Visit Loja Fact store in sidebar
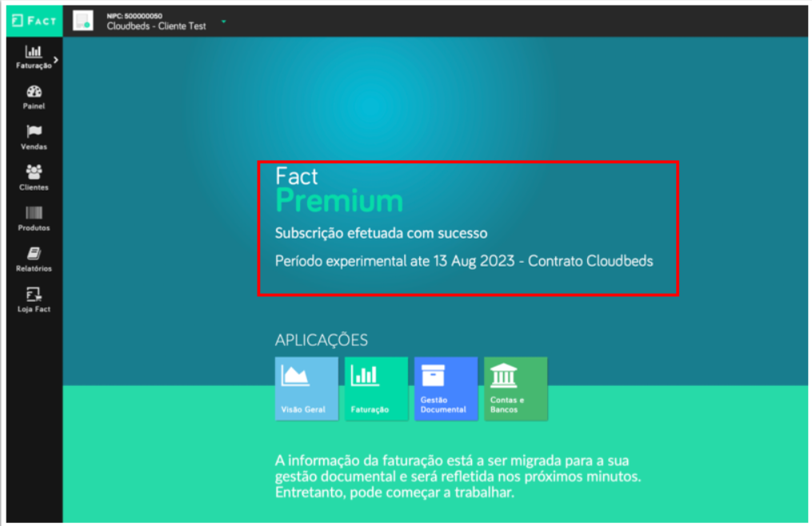Image resolution: width=812 pixels, height=526 pixels. point(34,300)
